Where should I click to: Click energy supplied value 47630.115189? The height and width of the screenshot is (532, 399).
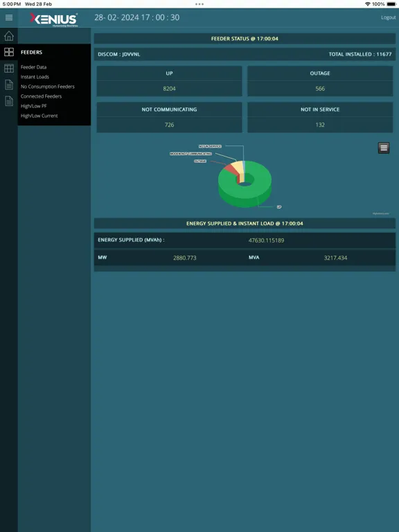(x=266, y=240)
